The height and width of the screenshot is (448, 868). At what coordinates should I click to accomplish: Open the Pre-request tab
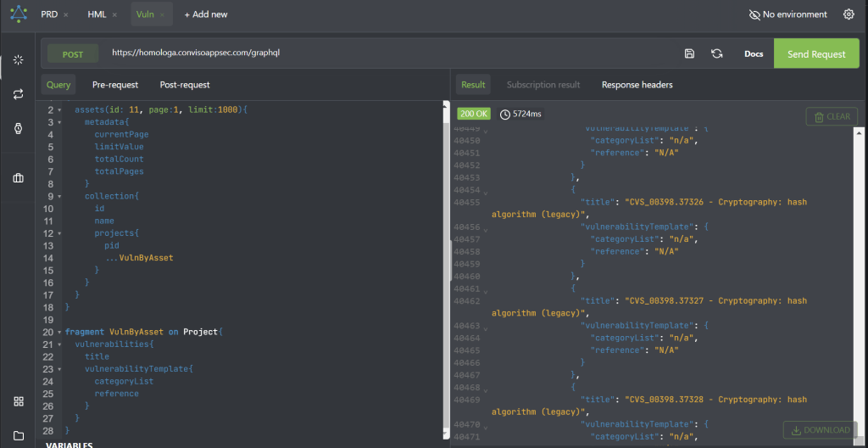(x=115, y=85)
